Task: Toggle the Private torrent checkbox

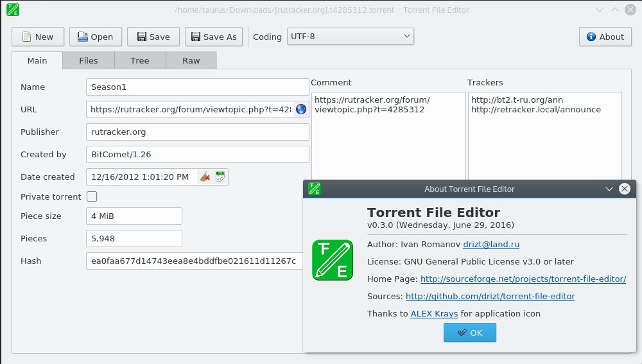Action: (92, 196)
